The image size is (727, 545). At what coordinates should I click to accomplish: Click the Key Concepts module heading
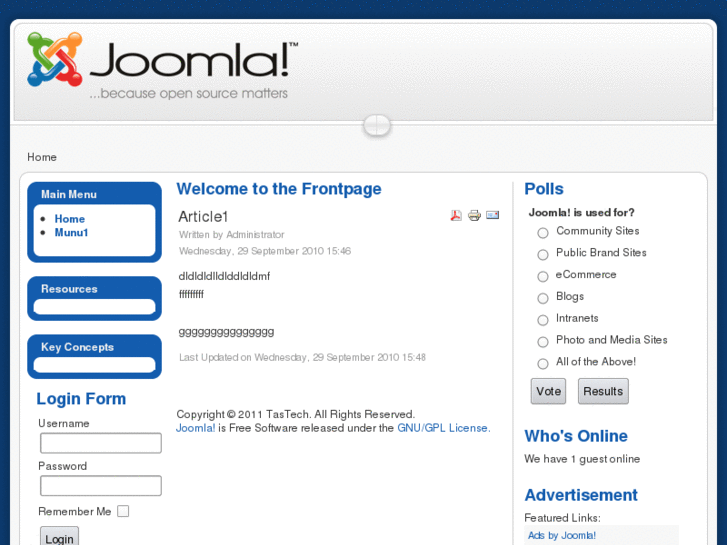pos(77,347)
